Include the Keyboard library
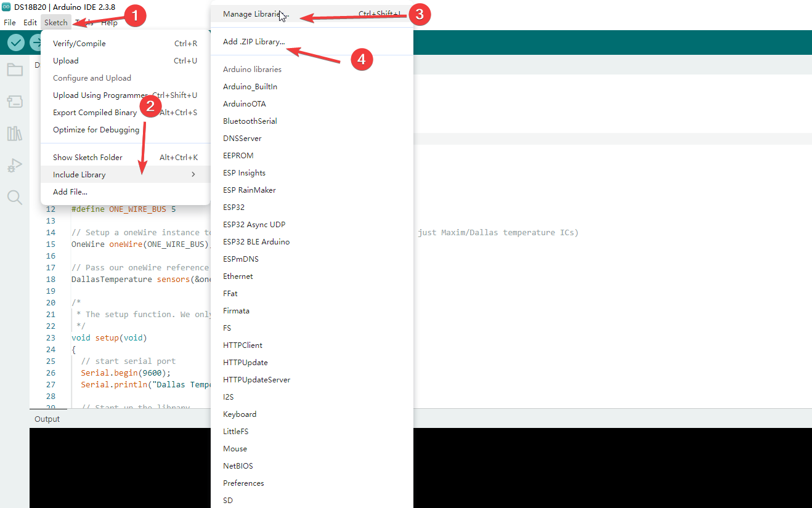 pyautogui.click(x=312, y=414)
